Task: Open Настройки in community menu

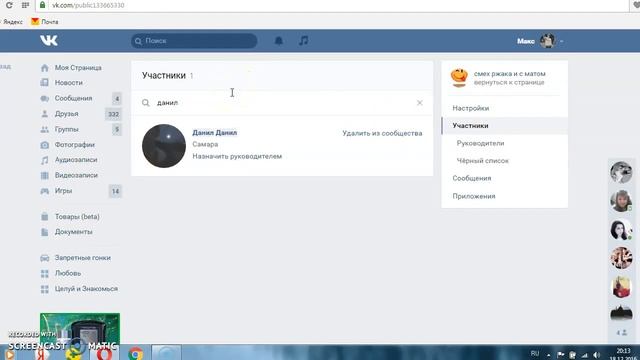Action: click(x=471, y=108)
